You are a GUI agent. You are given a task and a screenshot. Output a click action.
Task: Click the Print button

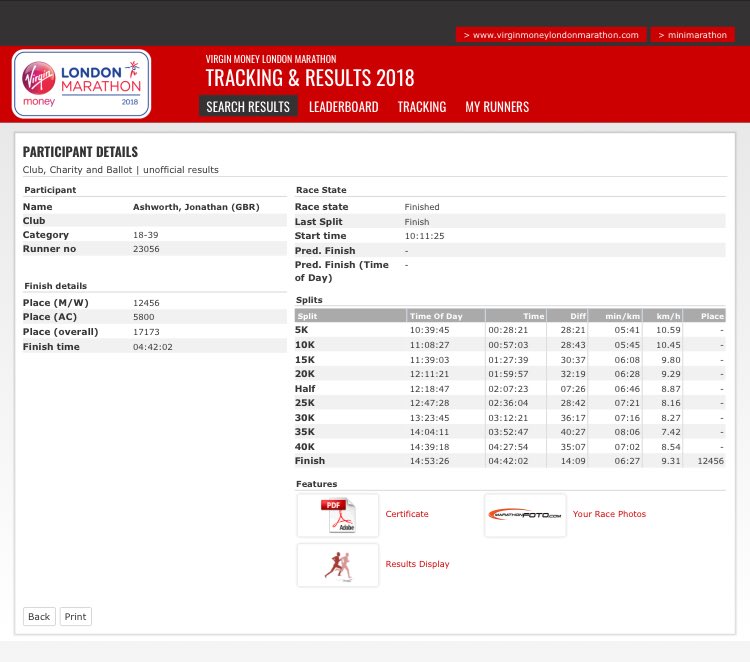click(76, 617)
